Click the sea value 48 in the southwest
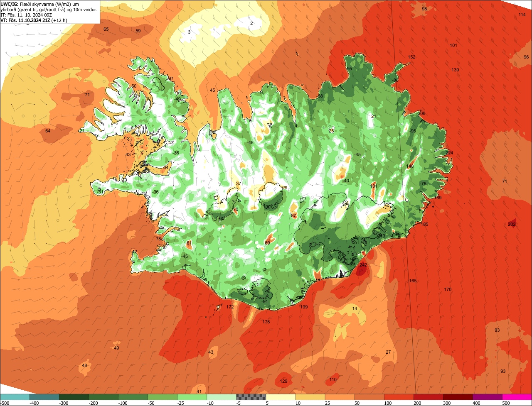 coord(84,366)
